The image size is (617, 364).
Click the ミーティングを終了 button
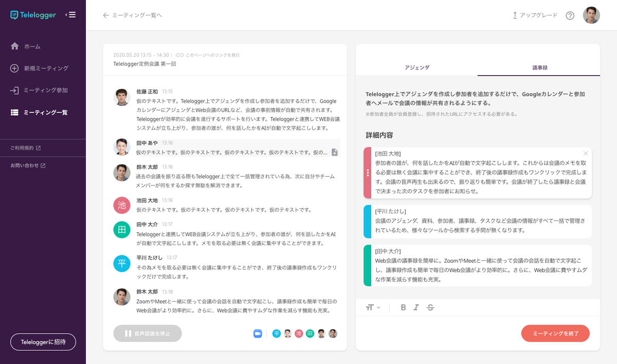click(x=555, y=334)
